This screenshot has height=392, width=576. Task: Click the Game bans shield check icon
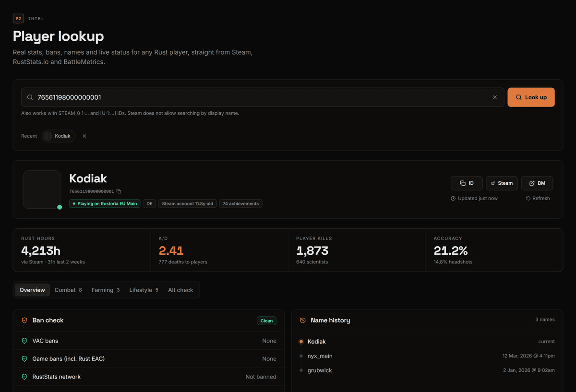click(x=24, y=358)
